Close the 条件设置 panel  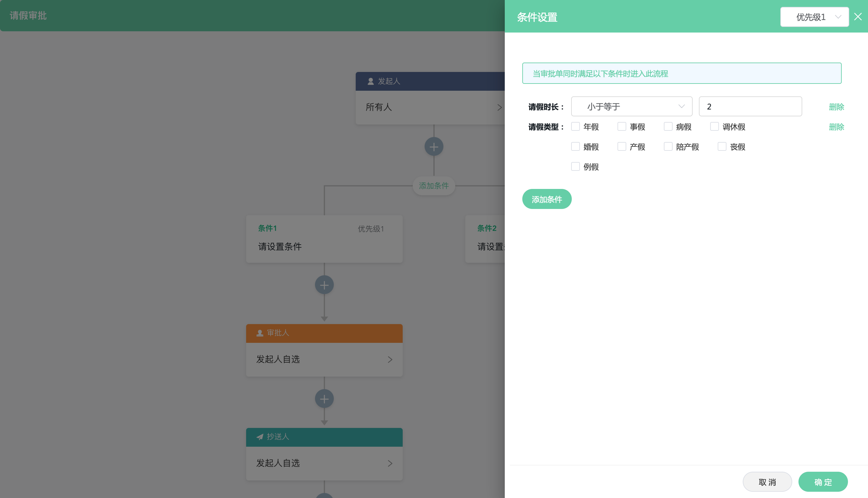click(x=858, y=17)
